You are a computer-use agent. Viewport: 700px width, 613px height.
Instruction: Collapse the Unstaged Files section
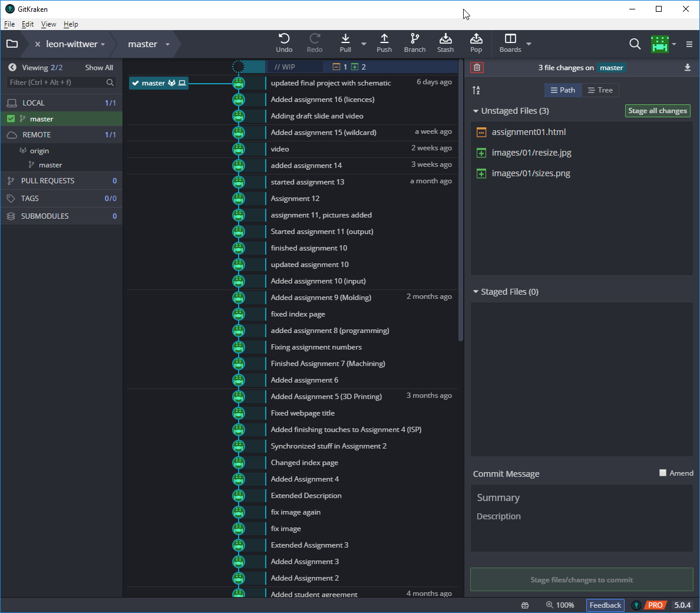[476, 111]
